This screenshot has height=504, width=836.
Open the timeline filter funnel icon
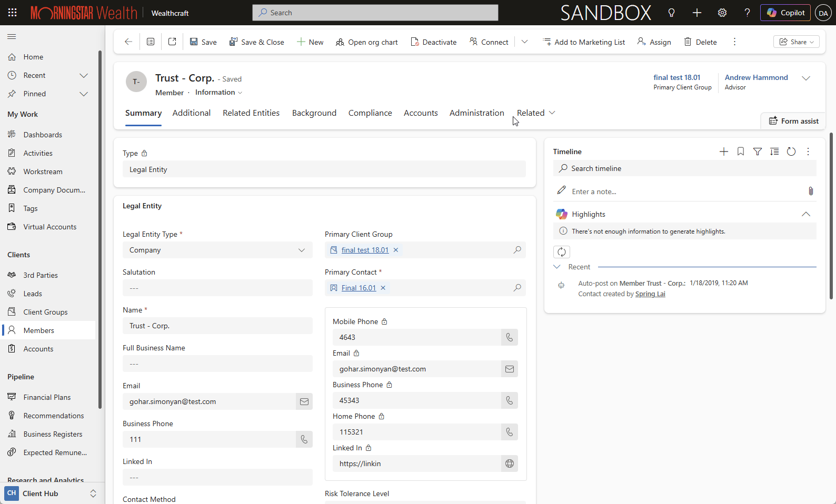pos(758,152)
